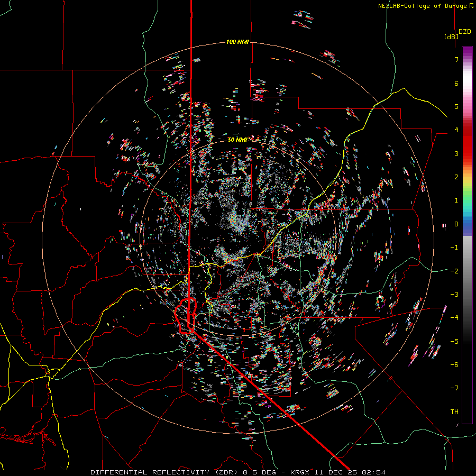476x476 pixels.
Task: Click the -2 value on the color scale
Action: click(454, 271)
